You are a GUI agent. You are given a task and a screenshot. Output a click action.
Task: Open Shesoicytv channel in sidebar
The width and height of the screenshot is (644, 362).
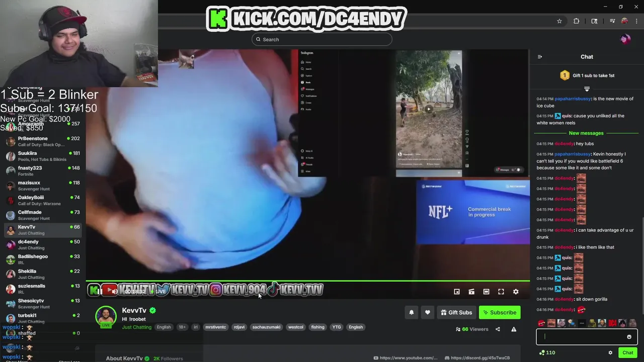tap(43, 304)
